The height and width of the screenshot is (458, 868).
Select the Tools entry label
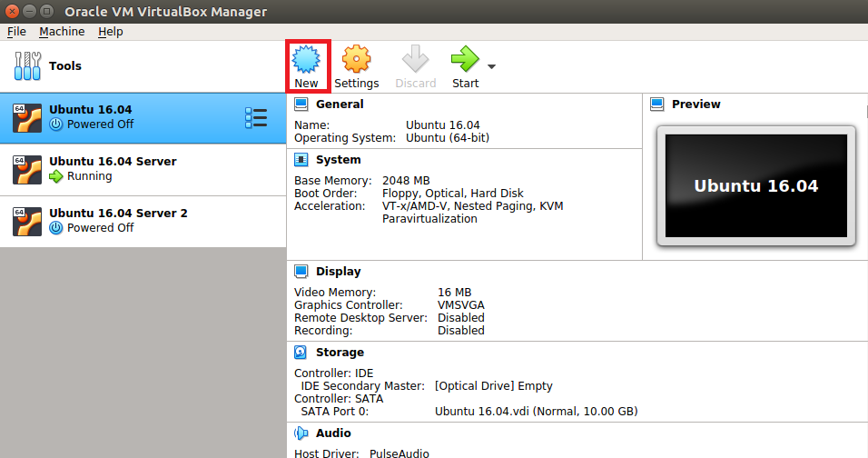coord(64,66)
